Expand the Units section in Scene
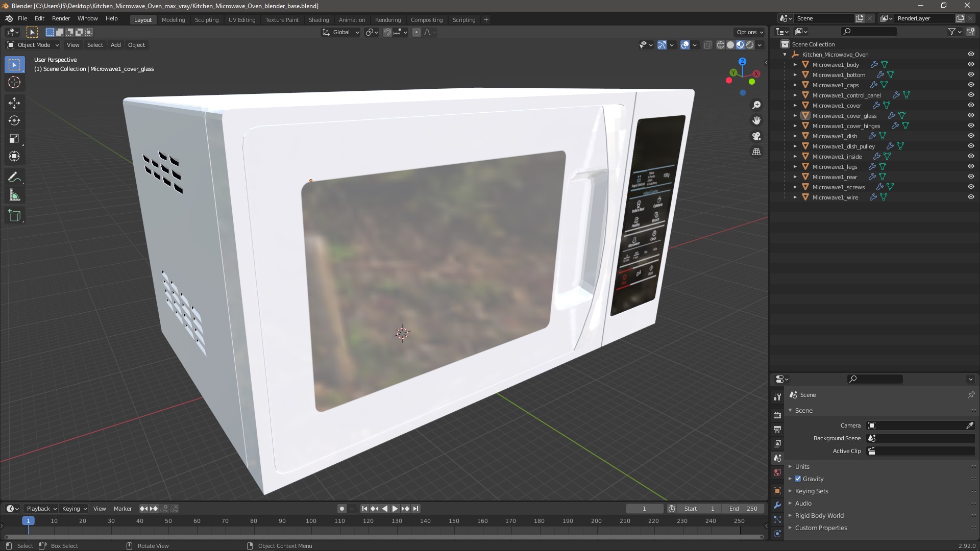 click(x=791, y=466)
